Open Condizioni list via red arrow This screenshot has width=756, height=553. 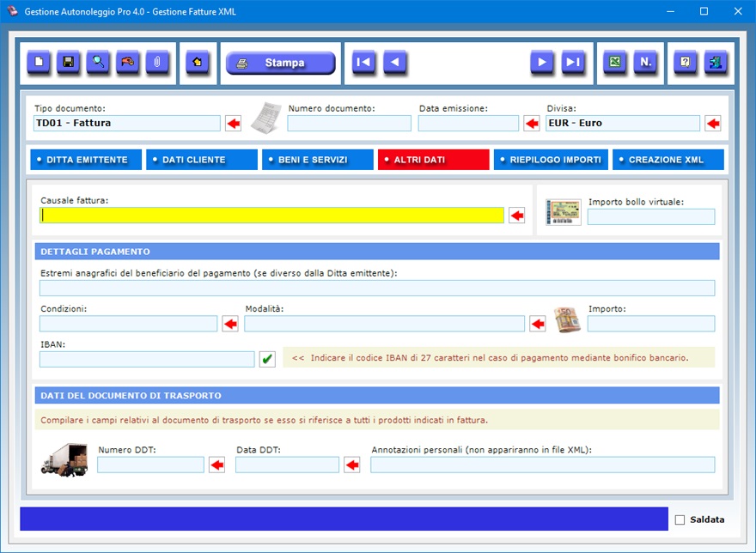point(230,324)
